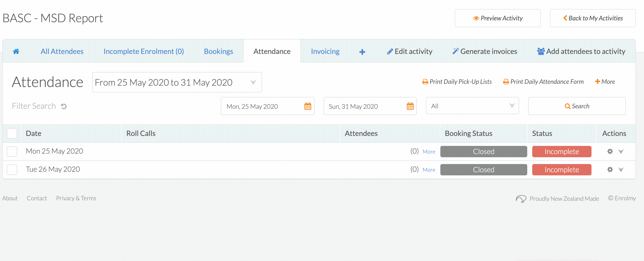The width and height of the screenshot is (644, 261).
Task: Tick checkbox for Mon 25 May 2020
Action: point(12,151)
